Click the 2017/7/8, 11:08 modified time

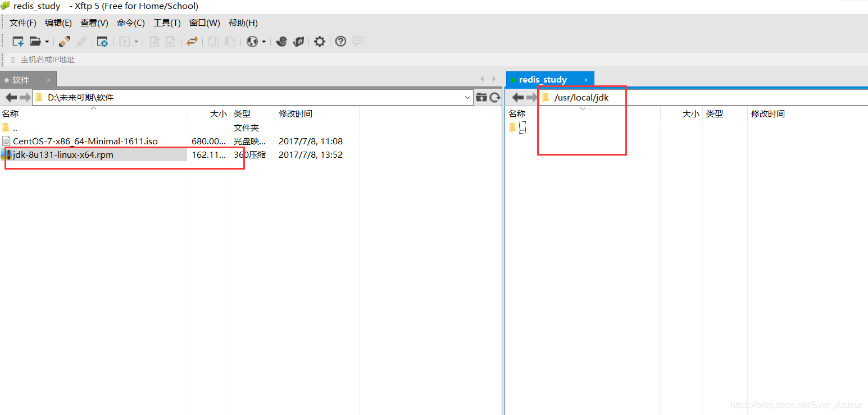coord(311,142)
